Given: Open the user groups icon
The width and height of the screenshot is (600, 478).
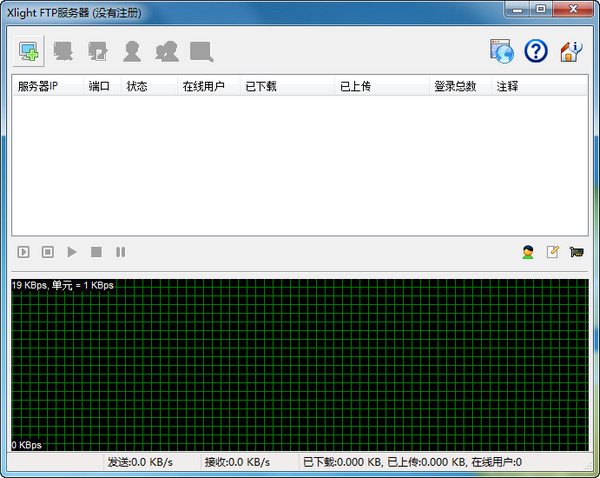Looking at the screenshot, I should (167, 51).
